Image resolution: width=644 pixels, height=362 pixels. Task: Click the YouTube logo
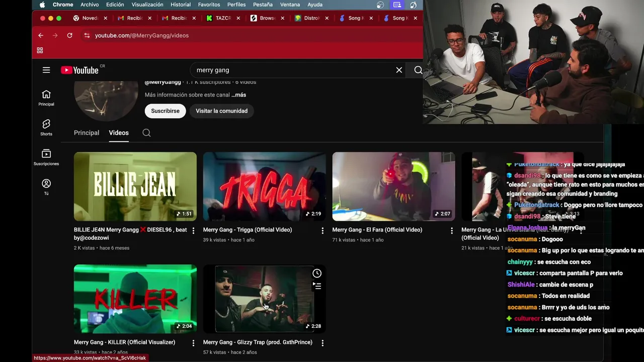point(79,70)
